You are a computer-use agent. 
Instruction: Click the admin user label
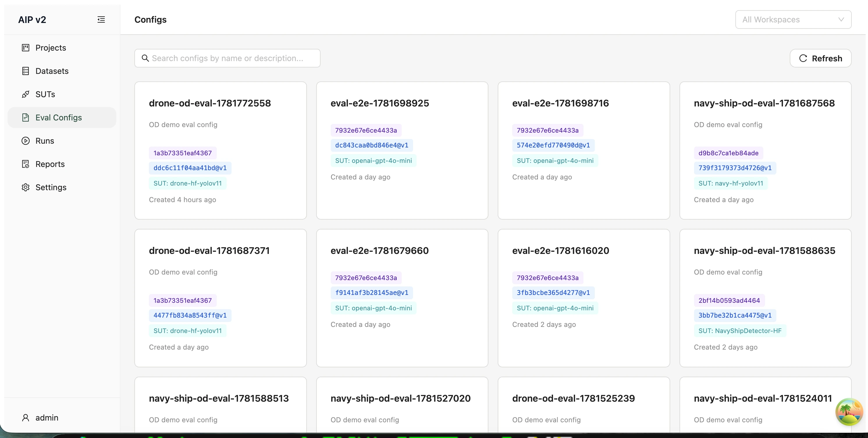coord(47,417)
